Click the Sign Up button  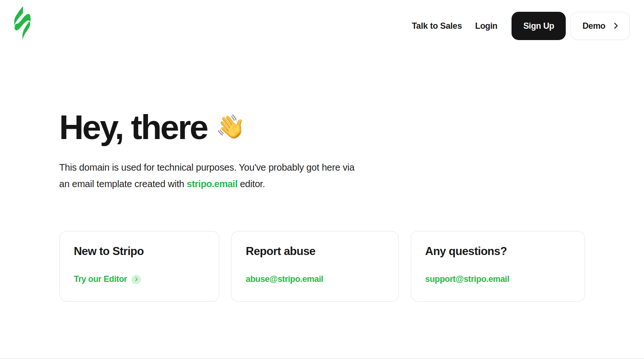click(x=538, y=26)
